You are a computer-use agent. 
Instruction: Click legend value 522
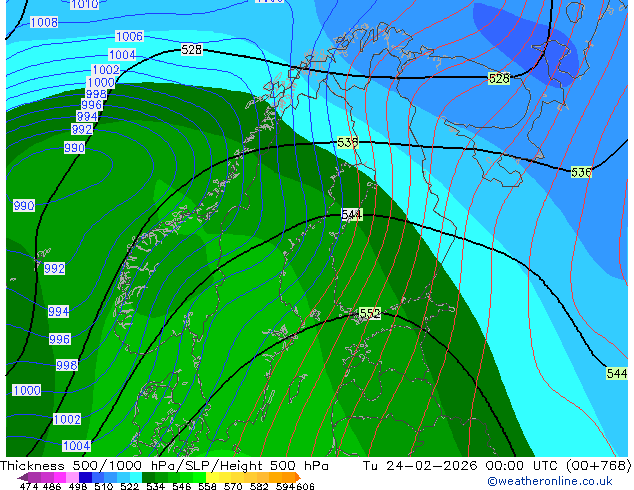[x=130, y=486]
